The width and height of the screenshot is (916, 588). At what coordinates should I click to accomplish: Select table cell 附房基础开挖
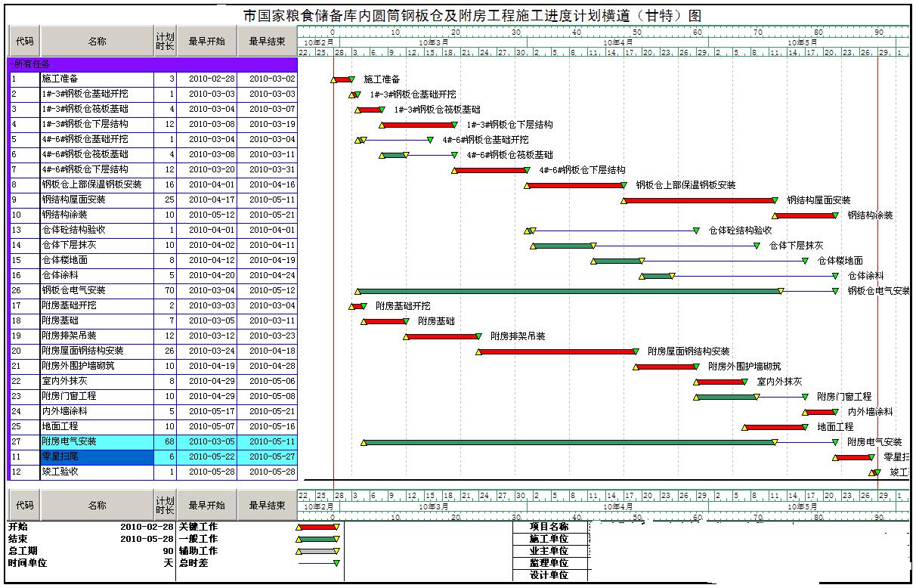pos(97,305)
